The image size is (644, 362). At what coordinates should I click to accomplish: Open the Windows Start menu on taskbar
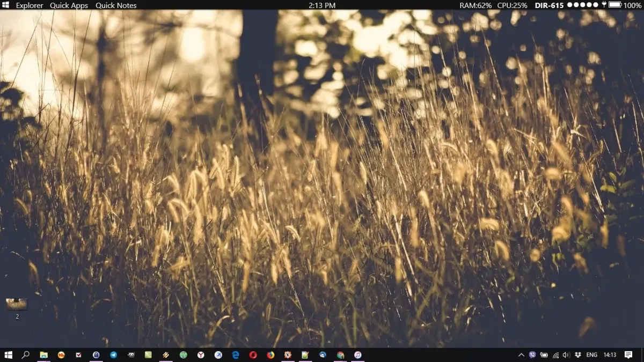pos(8,354)
